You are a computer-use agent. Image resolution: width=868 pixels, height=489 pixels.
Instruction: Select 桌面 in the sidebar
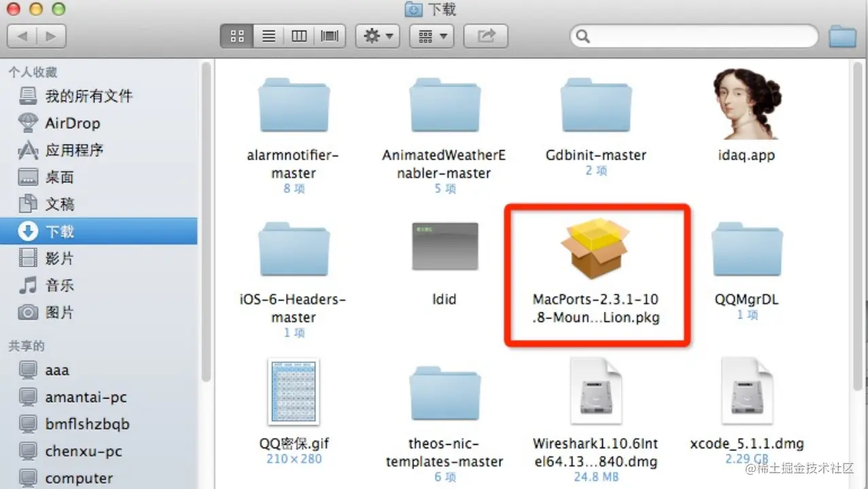coord(99,177)
